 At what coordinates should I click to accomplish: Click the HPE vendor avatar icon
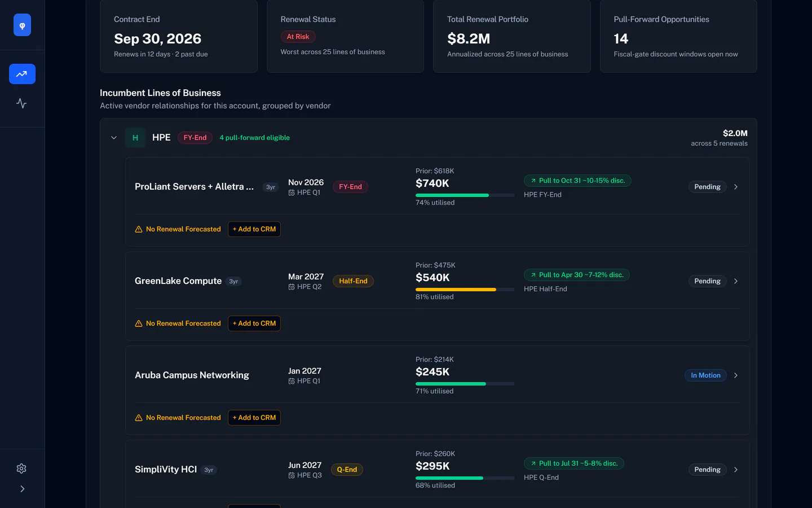click(x=135, y=138)
